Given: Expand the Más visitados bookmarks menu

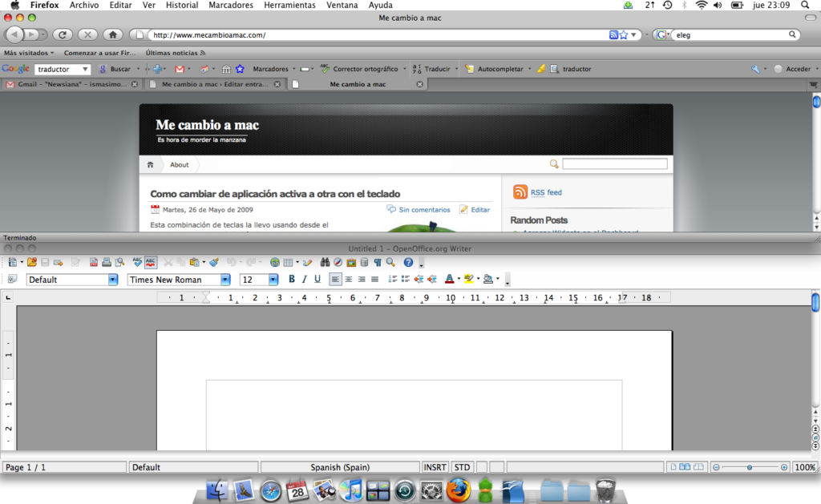Looking at the screenshot, I should pos(29,53).
